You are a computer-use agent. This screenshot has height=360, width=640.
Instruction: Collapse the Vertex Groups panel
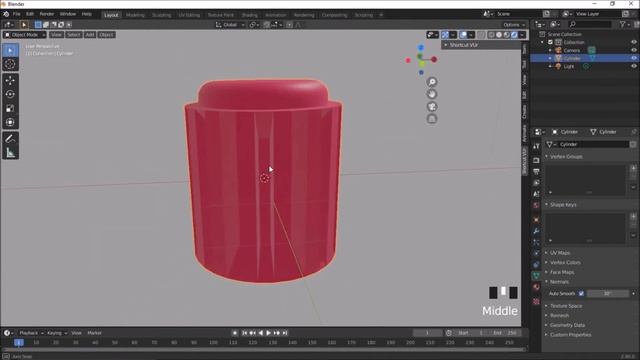tap(566, 156)
